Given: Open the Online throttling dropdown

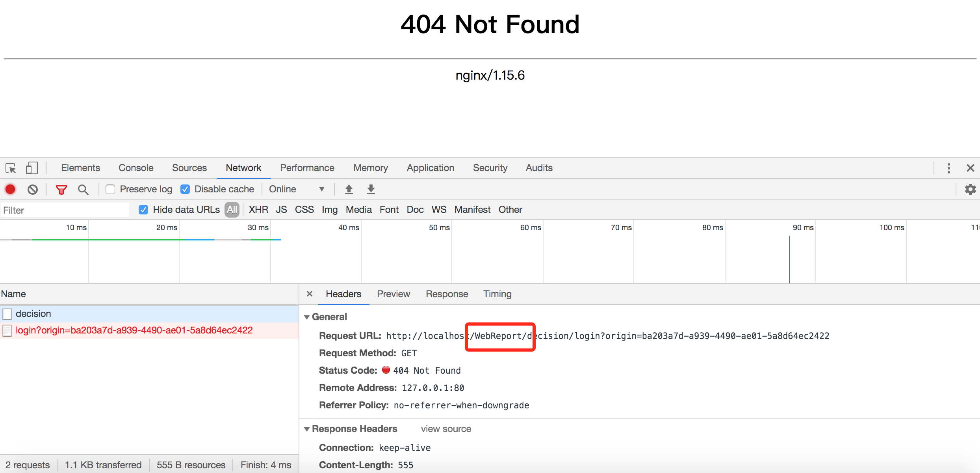Looking at the screenshot, I should [296, 189].
